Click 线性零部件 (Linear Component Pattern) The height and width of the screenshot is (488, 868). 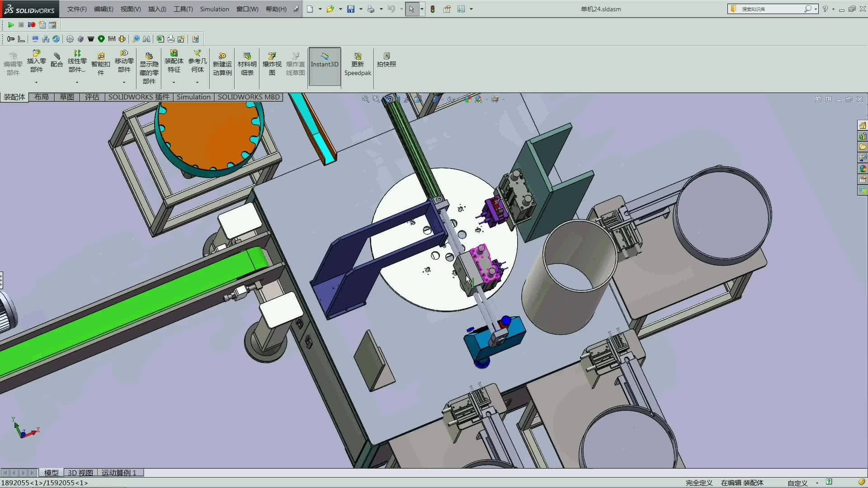pos(77,61)
